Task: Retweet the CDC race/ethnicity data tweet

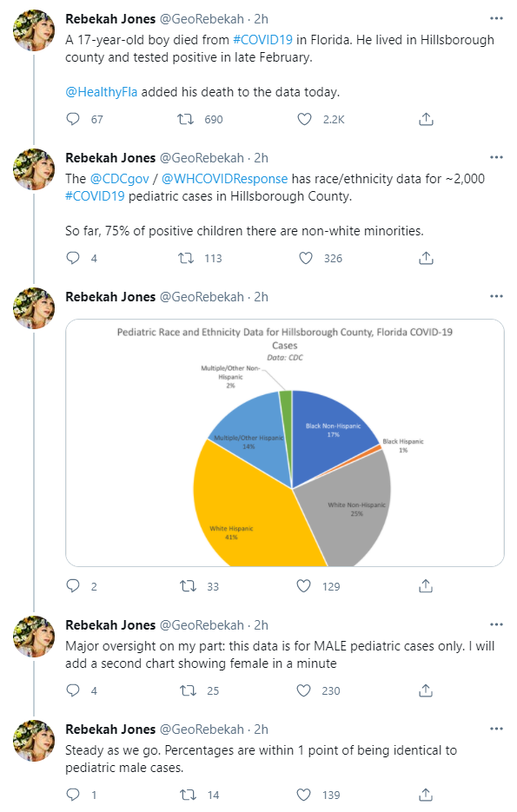Action: pyautogui.click(x=188, y=258)
